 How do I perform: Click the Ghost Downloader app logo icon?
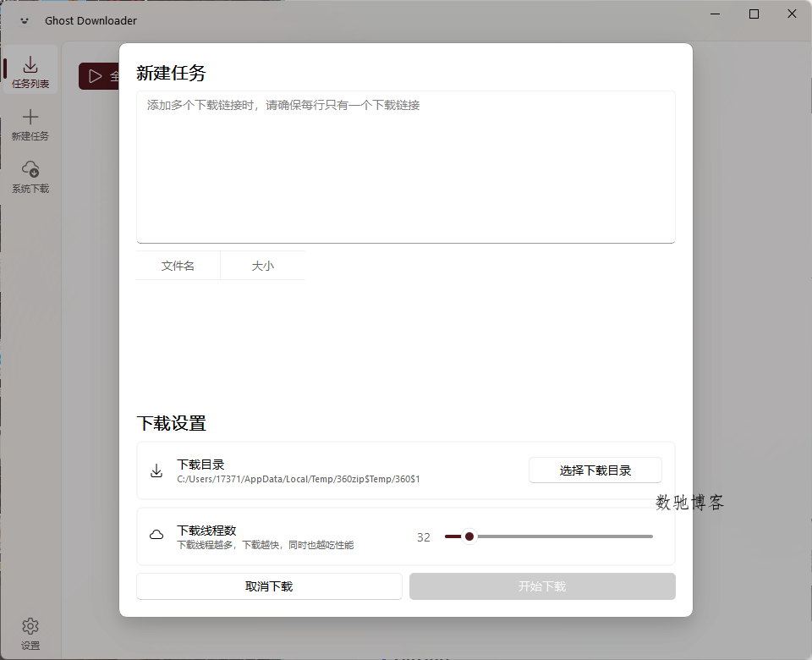pos(25,20)
